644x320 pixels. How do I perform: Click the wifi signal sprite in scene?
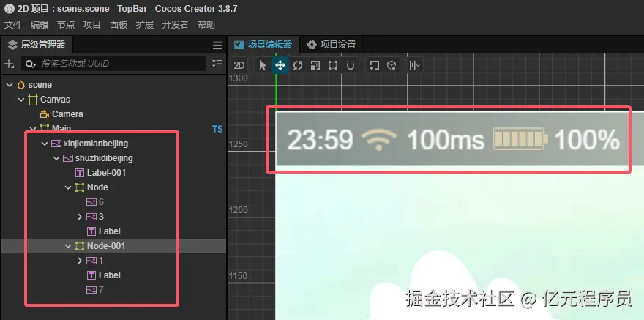[379, 140]
